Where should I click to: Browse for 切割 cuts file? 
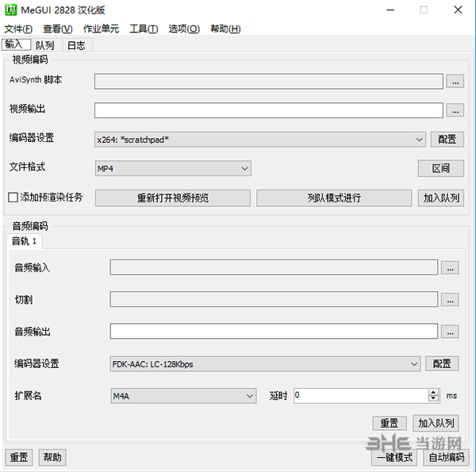point(450,300)
